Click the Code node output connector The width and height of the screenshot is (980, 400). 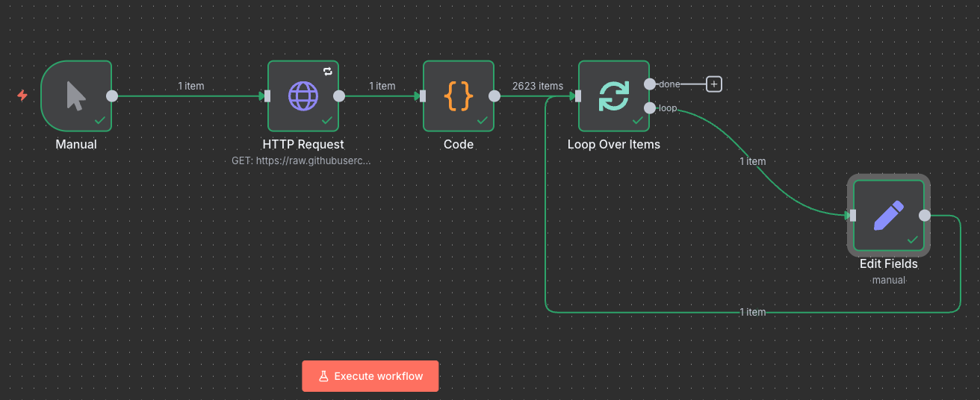pyautogui.click(x=494, y=96)
